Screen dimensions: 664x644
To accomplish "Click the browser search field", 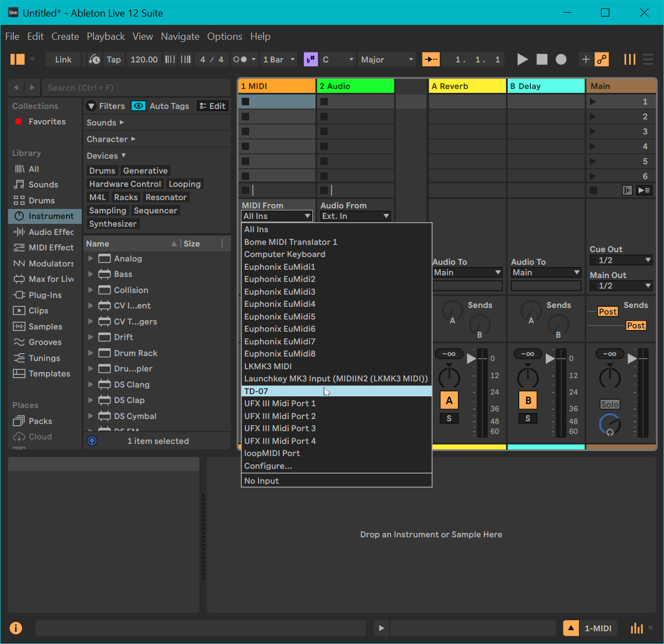I will tap(135, 88).
